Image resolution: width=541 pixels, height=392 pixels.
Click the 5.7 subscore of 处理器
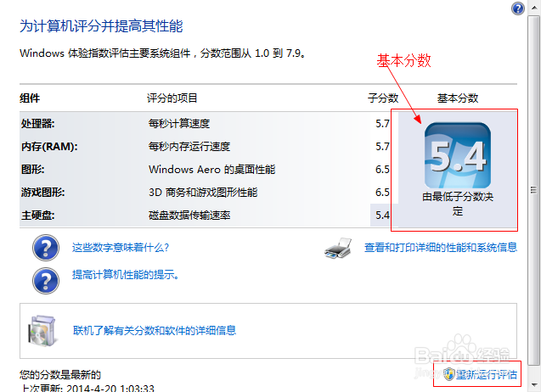pos(382,123)
